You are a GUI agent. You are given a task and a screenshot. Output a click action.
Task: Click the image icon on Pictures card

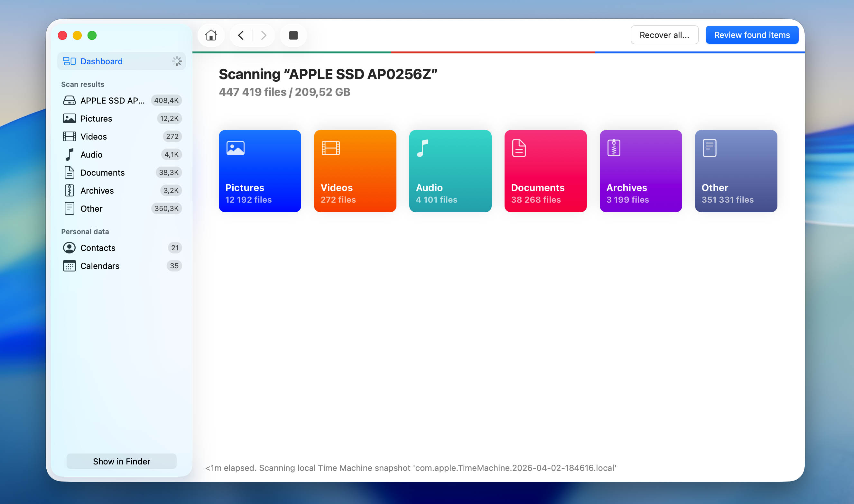[236, 148]
